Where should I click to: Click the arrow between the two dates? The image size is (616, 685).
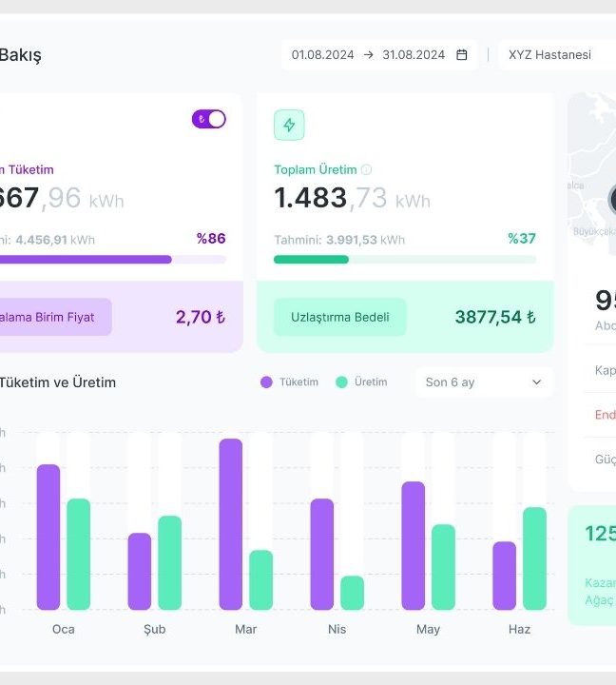point(369,54)
